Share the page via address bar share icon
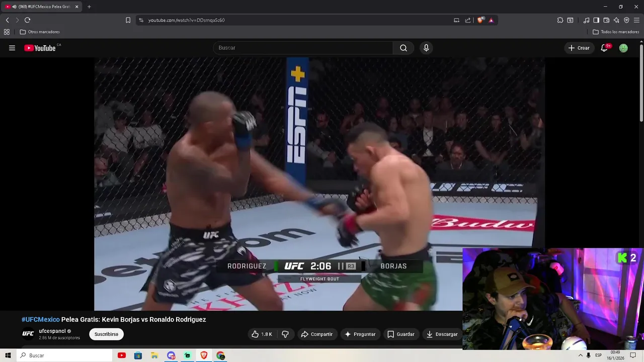Image resolution: width=644 pixels, height=362 pixels. (468, 20)
